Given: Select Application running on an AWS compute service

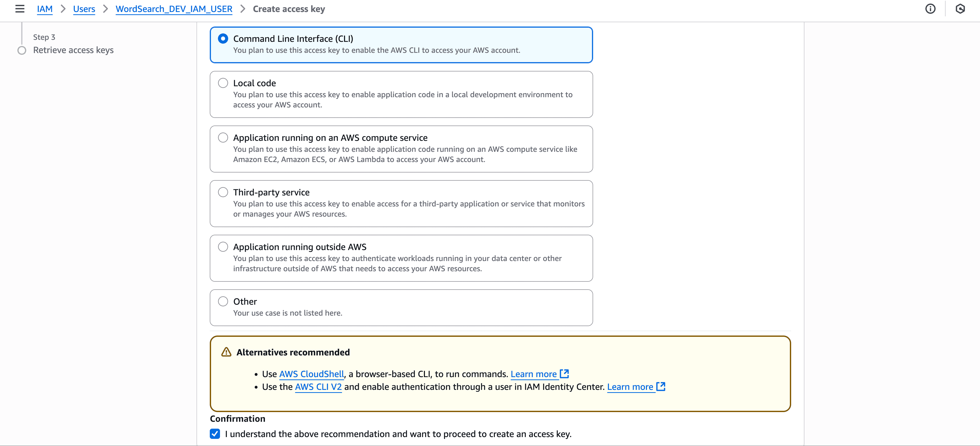Looking at the screenshot, I should tap(223, 137).
